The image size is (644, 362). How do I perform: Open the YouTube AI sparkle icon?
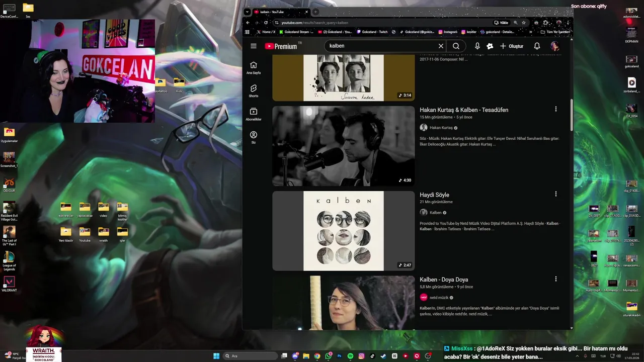coord(490,46)
